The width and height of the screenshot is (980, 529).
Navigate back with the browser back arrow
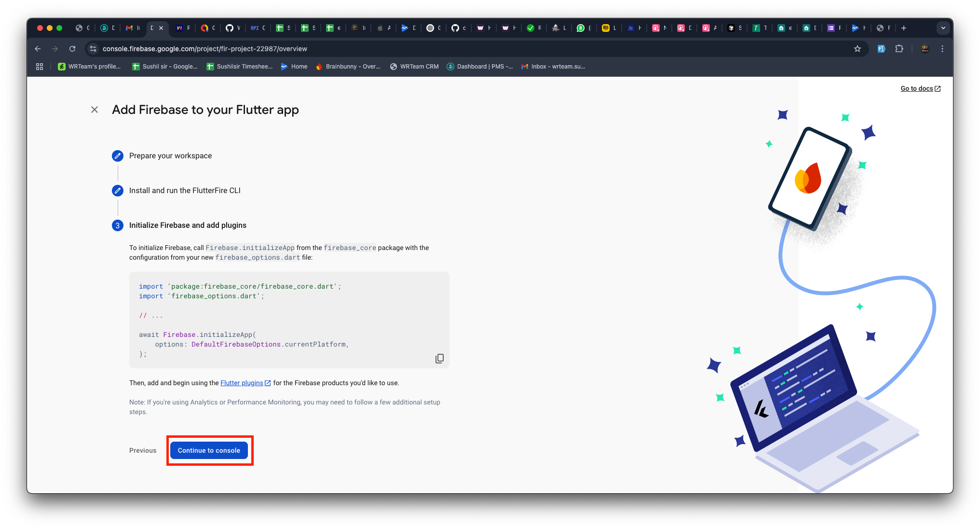[x=38, y=48]
